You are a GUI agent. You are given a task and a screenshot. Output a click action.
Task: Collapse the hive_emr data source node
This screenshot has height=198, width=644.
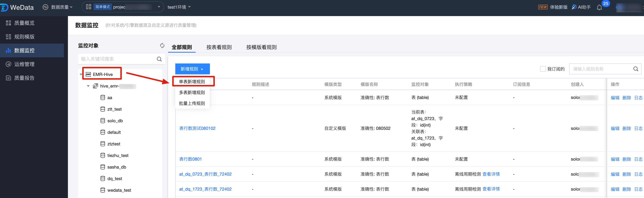tap(88, 86)
